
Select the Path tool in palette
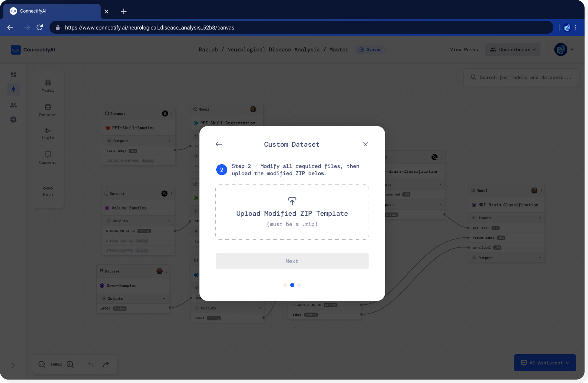48,191
